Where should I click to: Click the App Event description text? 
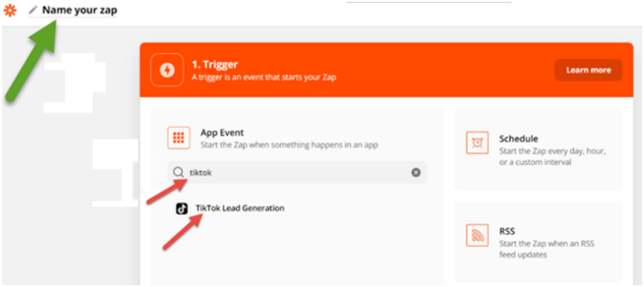pos(289,145)
